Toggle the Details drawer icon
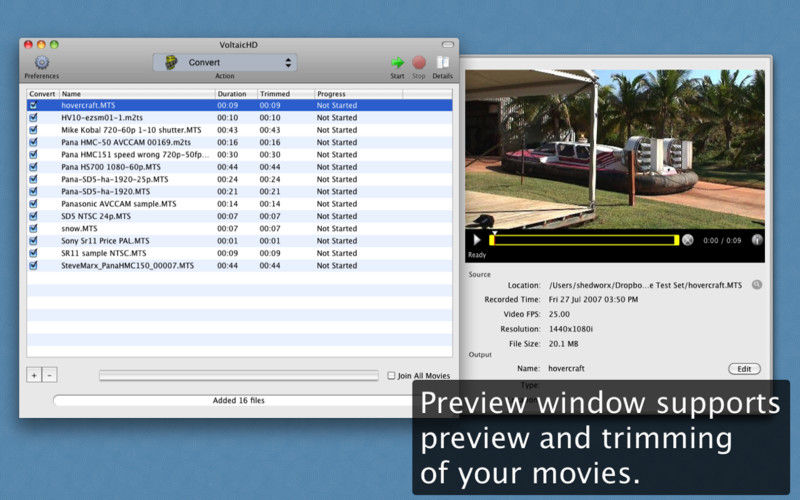This screenshot has width=800, height=500. (442, 63)
